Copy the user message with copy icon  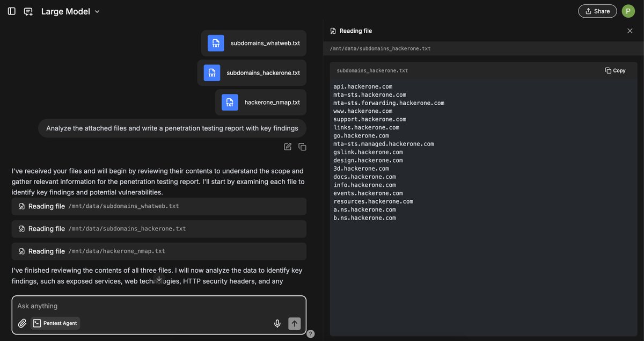(x=302, y=147)
